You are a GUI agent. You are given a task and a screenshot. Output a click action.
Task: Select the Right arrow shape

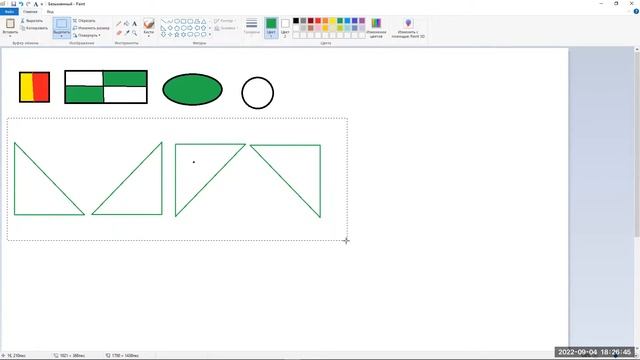pyautogui.click(x=190, y=28)
